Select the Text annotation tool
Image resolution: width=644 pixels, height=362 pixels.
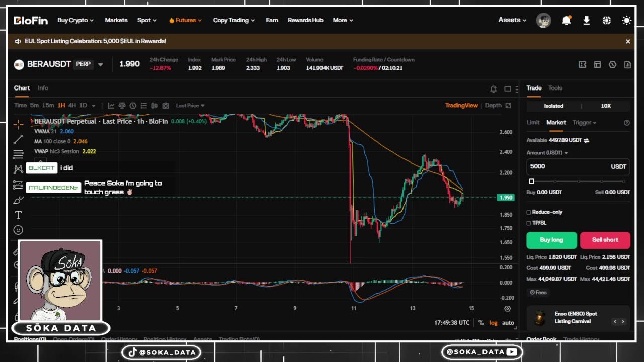[18, 215]
